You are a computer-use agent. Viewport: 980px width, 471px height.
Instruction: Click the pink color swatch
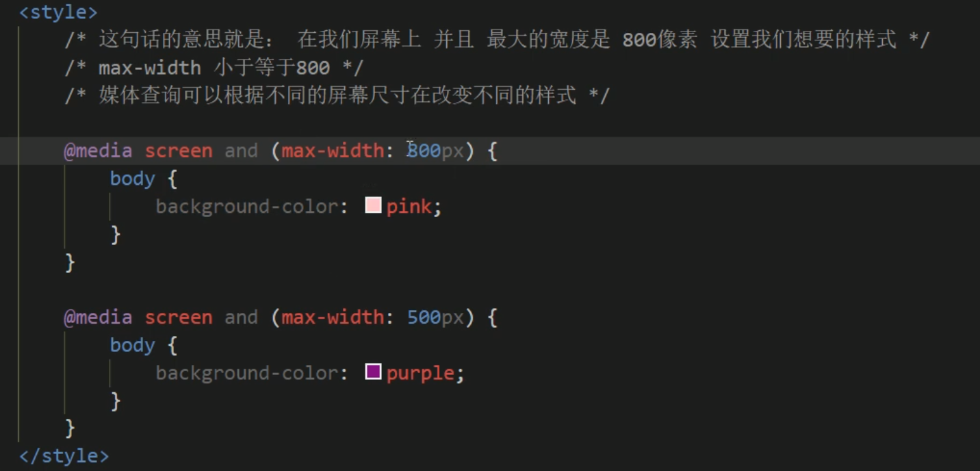(x=373, y=205)
